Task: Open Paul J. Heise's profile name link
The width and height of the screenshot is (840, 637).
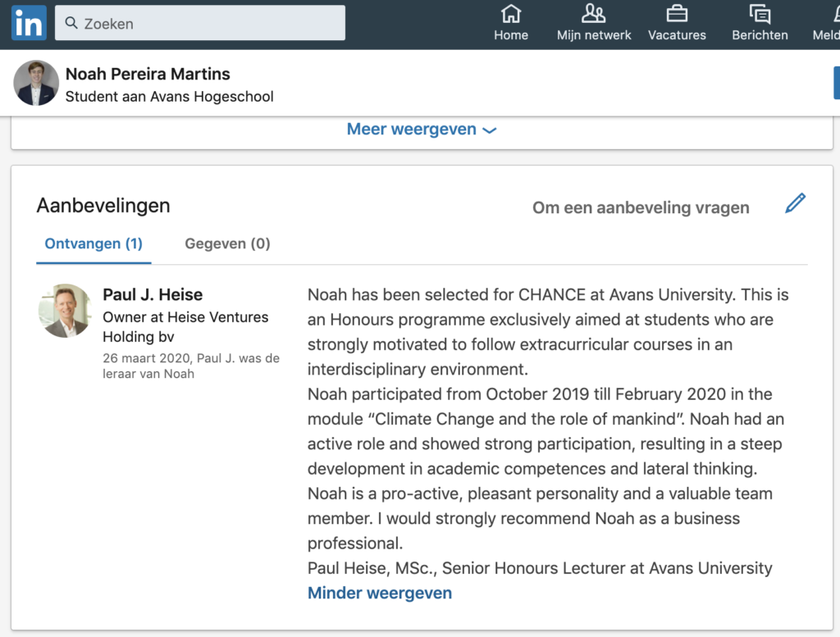Action: coord(153,295)
